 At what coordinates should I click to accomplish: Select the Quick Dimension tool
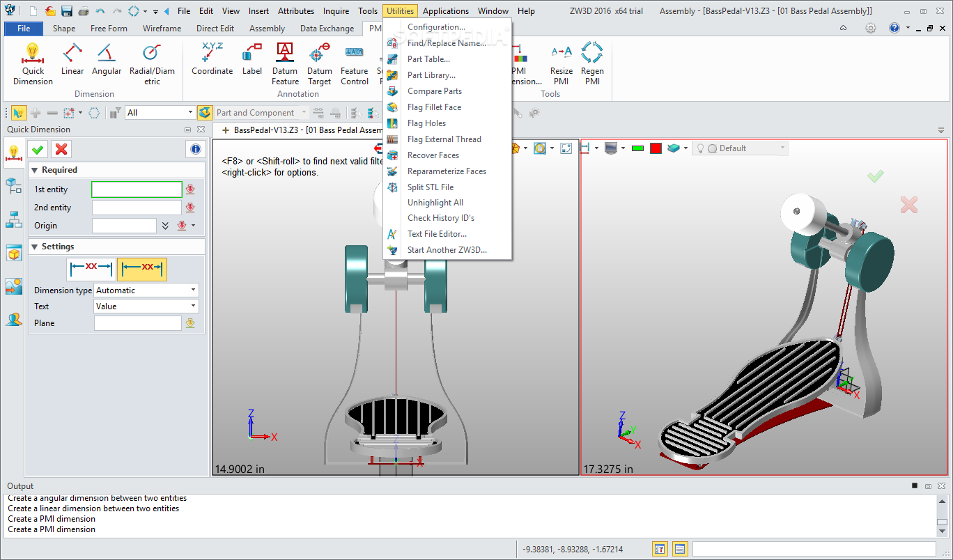point(32,63)
